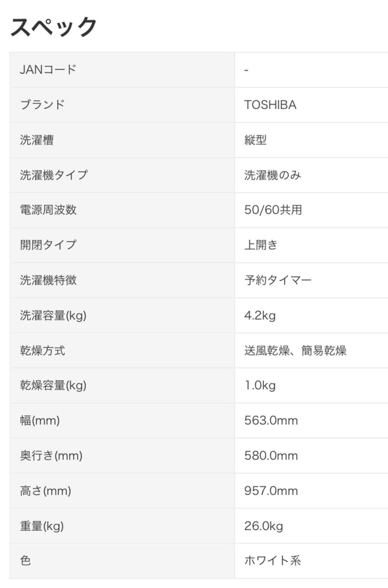Select the 洗濯機タイプ label
The image size is (388, 588).
coord(54,175)
